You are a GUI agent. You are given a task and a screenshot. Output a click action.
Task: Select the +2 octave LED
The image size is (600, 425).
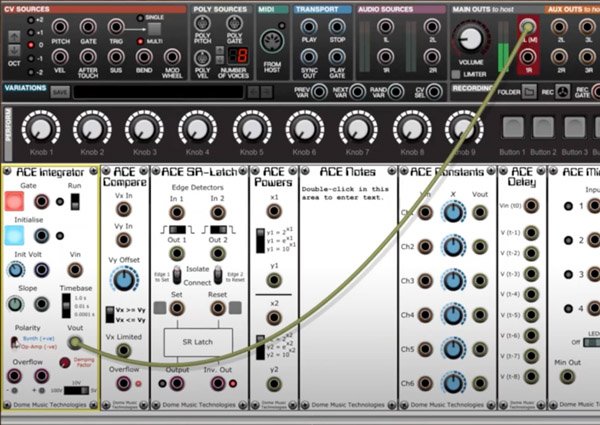click(x=31, y=20)
